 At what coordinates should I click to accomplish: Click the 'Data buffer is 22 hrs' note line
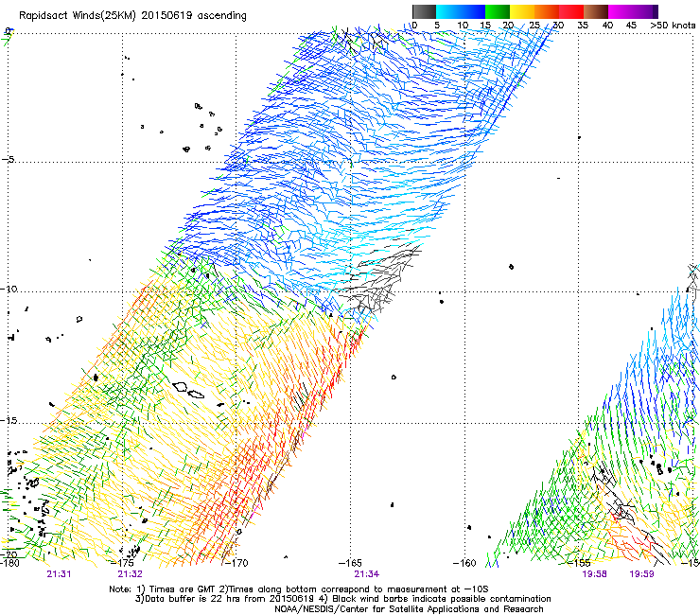(x=342, y=599)
